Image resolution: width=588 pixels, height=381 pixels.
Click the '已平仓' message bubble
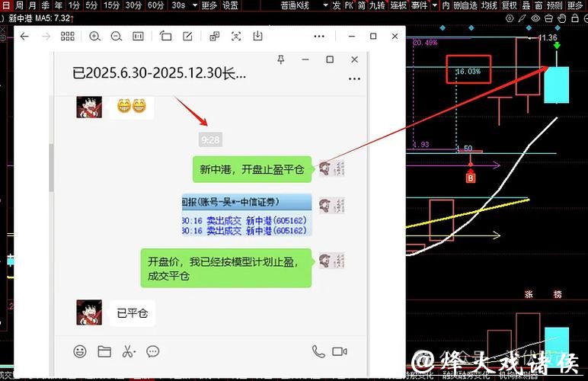click(x=133, y=312)
